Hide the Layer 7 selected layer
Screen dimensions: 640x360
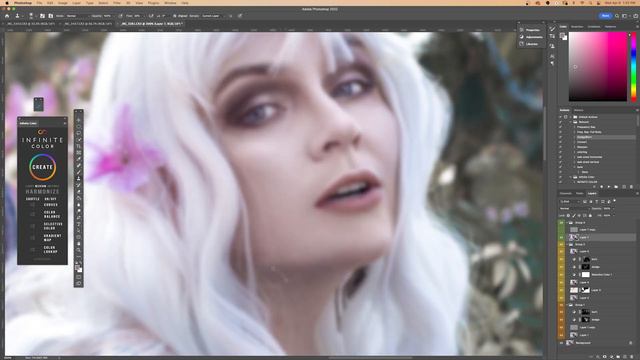(x=561, y=237)
